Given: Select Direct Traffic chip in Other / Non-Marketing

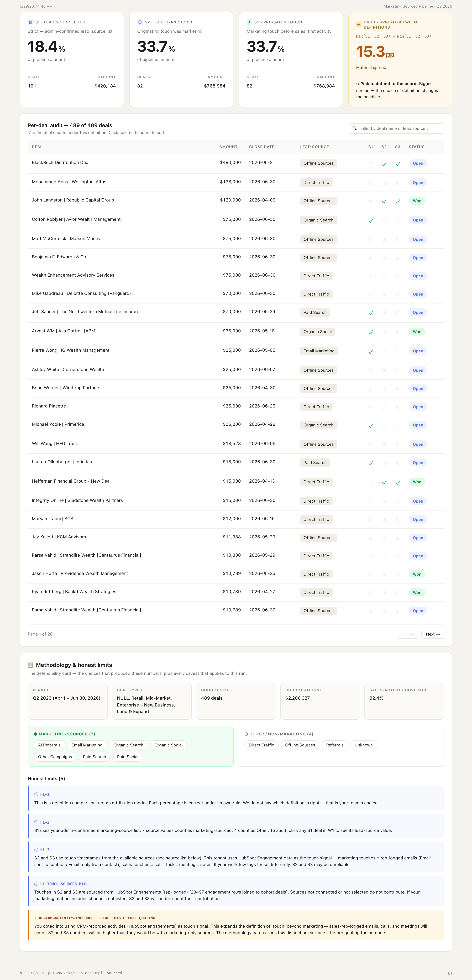Looking at the screenshot, I should (261, 745).
